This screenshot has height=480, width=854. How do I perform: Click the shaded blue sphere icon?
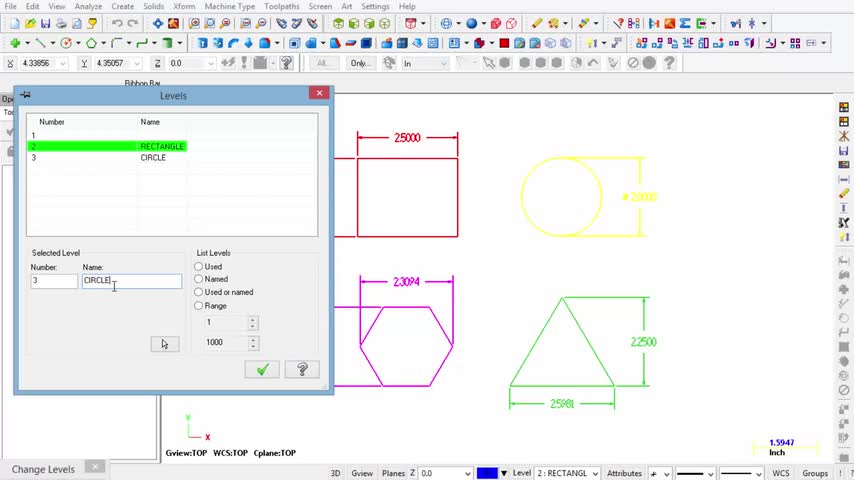coord(472,23)
